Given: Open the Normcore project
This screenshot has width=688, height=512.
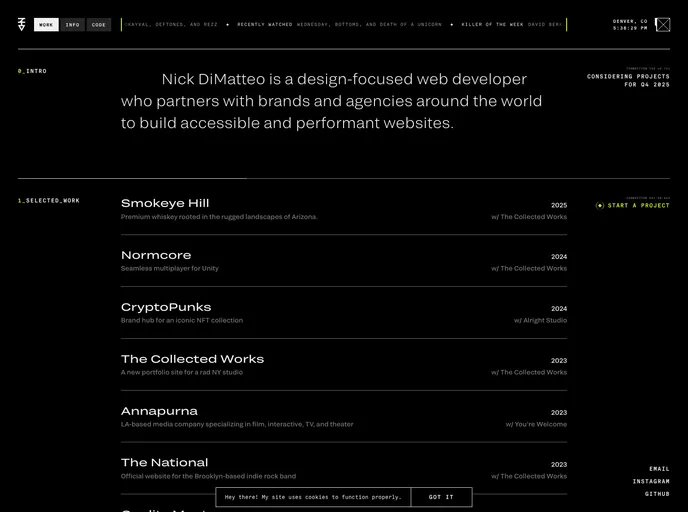Looking at the screenshot, I should [156, 255].
